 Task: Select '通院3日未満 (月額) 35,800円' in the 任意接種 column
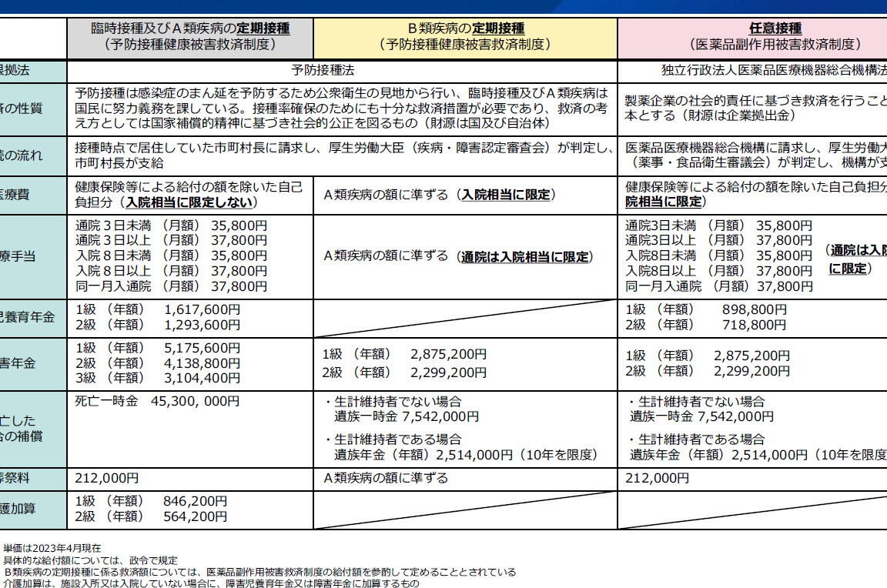pos(718,226)
